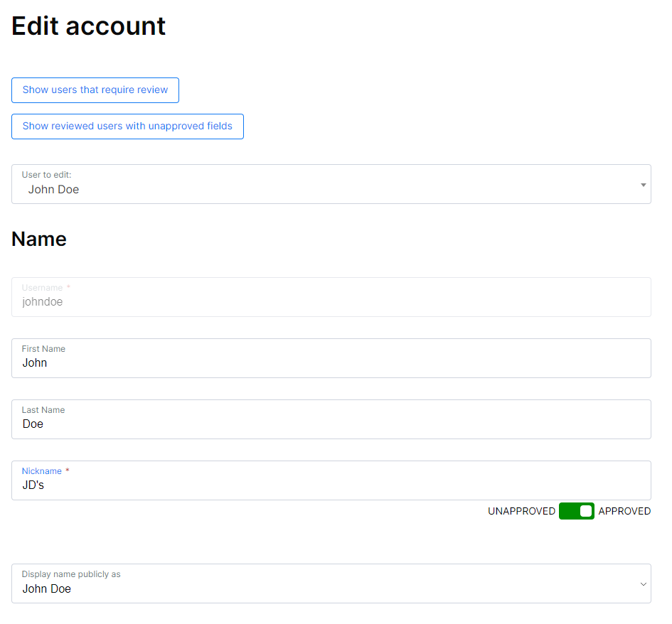Click the chevron on Display name publicly as
Image resolution: width=672 pixels, height=624 pixels.
tap(643, 584)
